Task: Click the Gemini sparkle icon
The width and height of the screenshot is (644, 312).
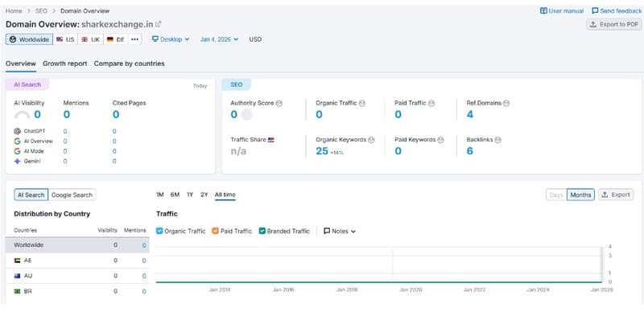Action: [x=17, y=162]
